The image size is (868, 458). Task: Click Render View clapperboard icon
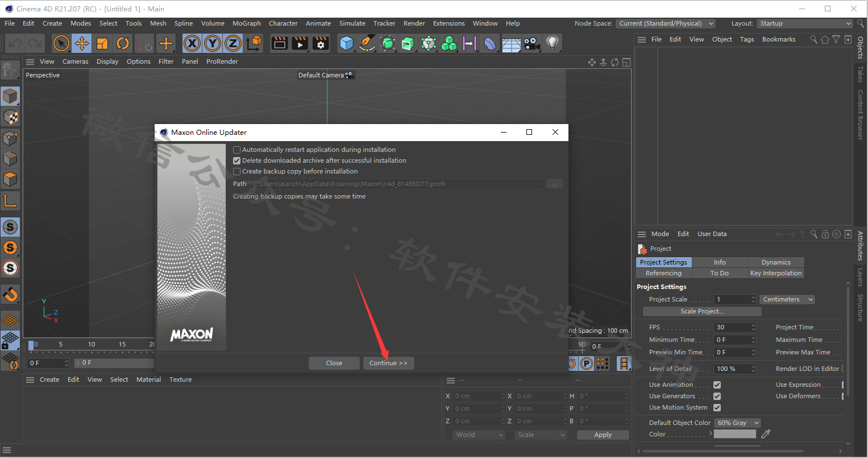point(280,43)
